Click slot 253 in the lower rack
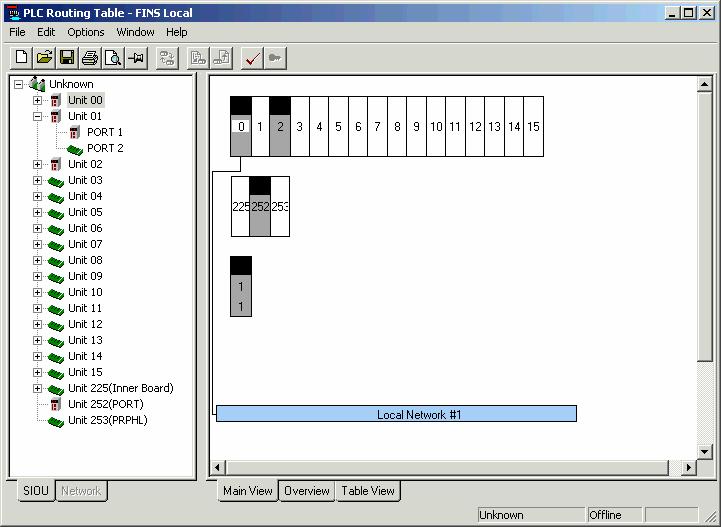 point(280,206)
